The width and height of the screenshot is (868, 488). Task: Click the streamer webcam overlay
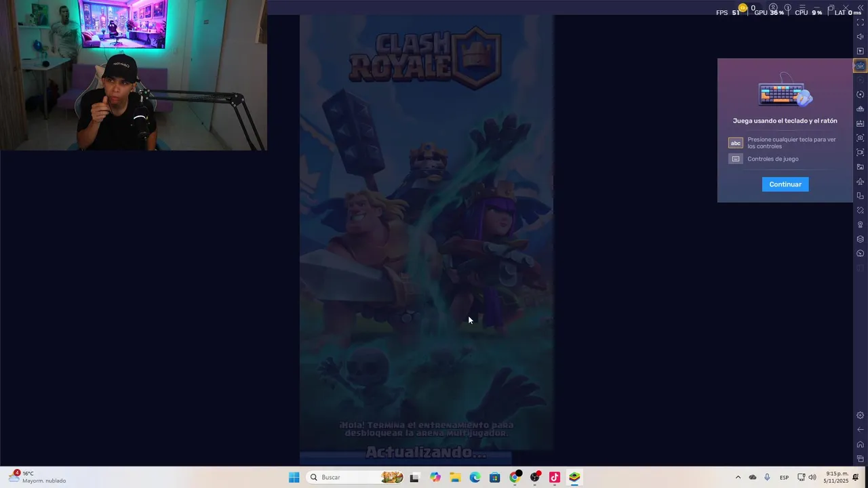coord(134,75)
